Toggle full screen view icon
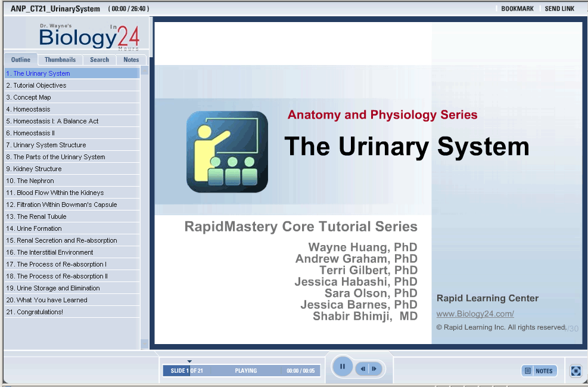 point(575,371)
